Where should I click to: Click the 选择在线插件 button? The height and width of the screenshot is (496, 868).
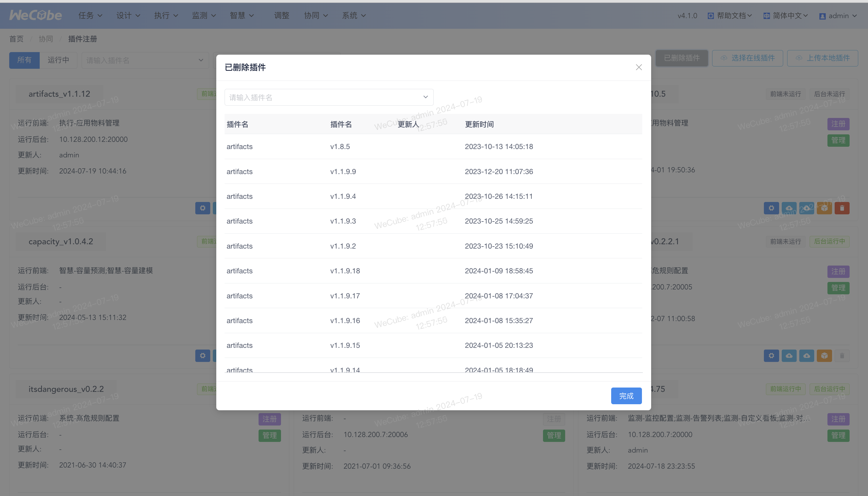coord(747,58)
